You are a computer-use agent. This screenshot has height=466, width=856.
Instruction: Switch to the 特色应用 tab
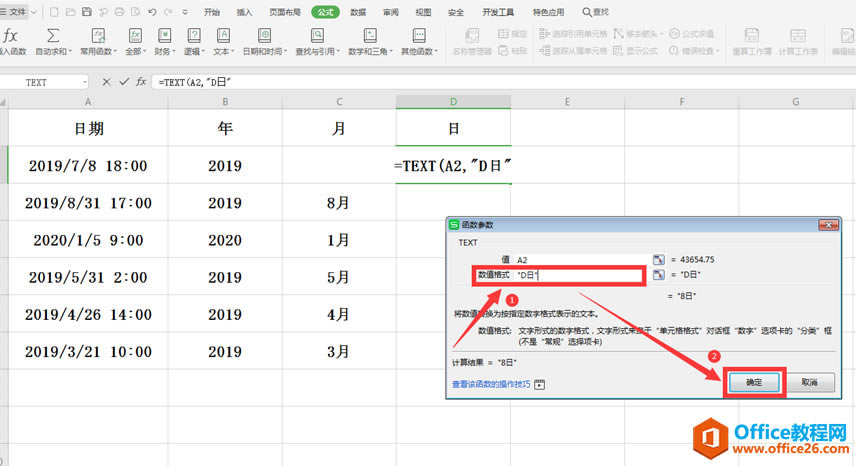tap(549, 12)
